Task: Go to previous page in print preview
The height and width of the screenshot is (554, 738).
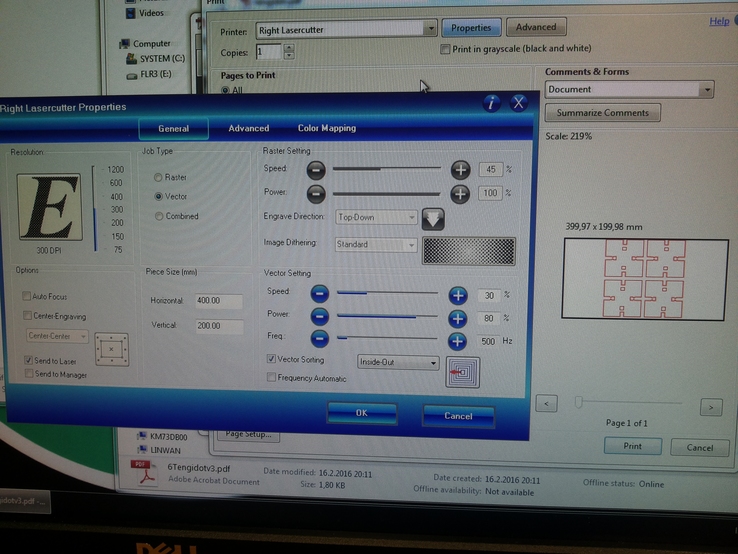Action: (546, 403)
